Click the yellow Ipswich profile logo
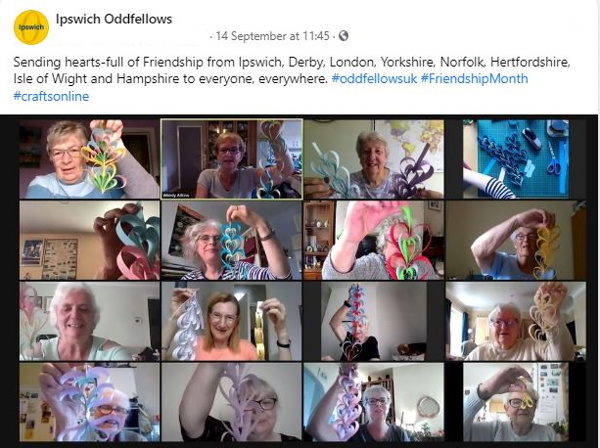 pyautogui.click(x=31, y=28)
